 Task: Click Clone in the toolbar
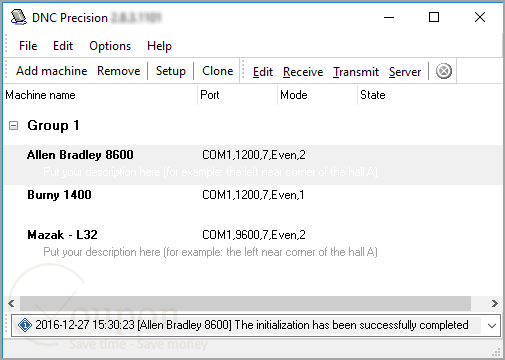[x=218, y=71]
